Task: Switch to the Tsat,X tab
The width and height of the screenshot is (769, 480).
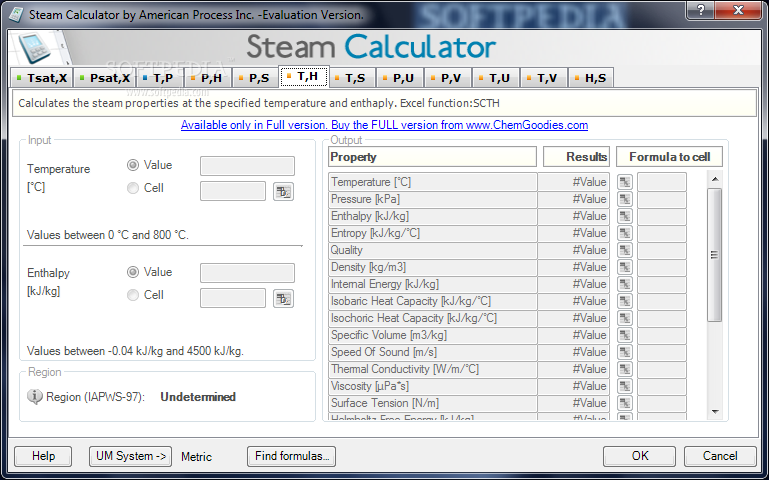Action: tap(41, 78)
